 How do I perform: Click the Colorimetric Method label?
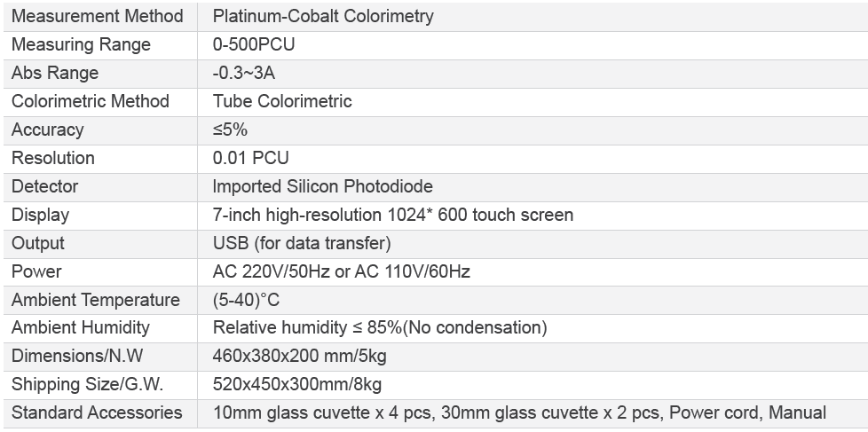click(91, 101)
